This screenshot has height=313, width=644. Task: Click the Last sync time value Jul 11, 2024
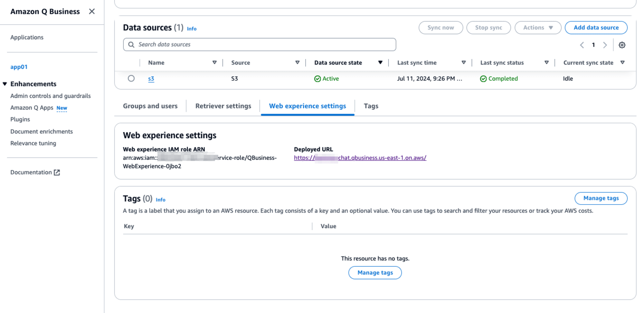point(430,79)
